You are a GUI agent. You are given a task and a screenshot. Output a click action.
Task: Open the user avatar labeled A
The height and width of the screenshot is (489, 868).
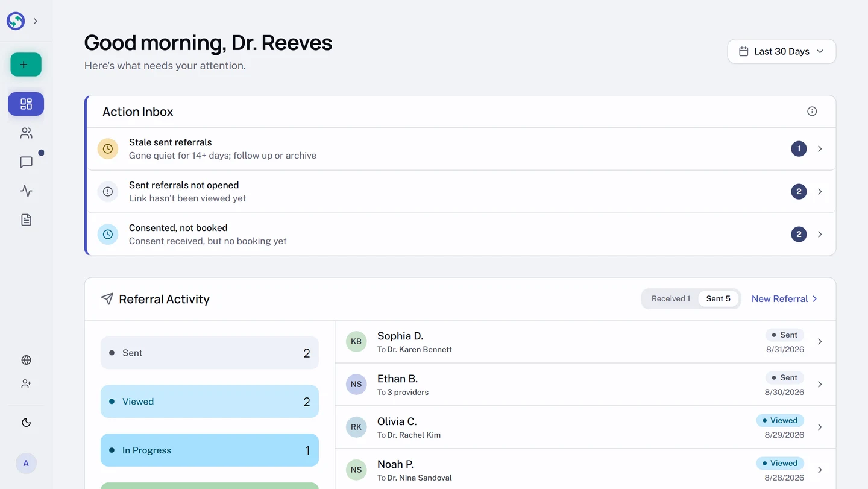(x=26, y=463)
